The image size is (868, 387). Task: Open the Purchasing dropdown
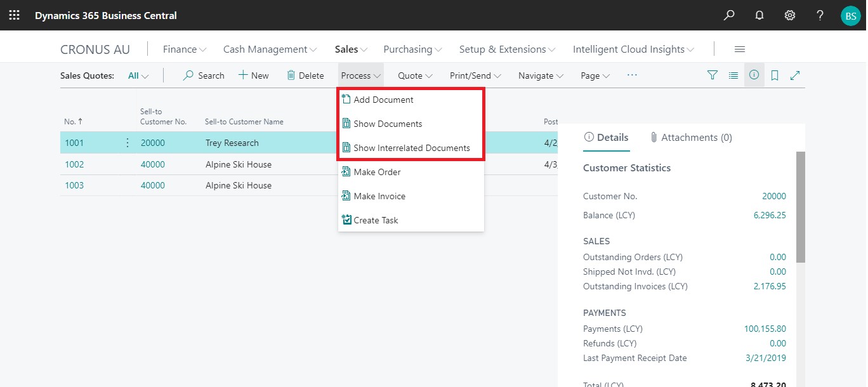(412, 49)
